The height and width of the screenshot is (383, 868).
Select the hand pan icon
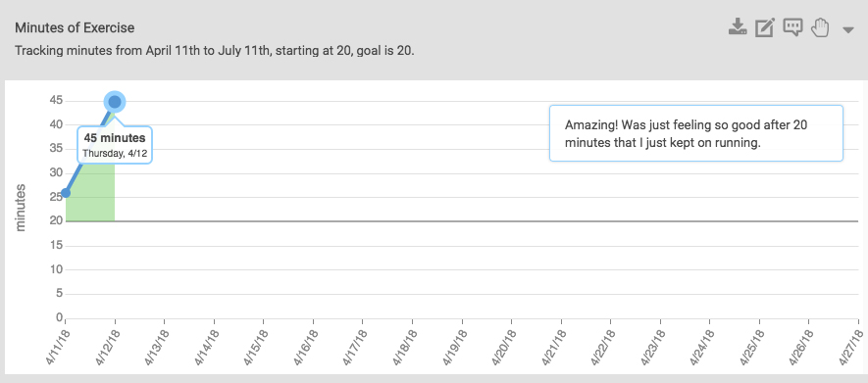click(x=820, y=27)
